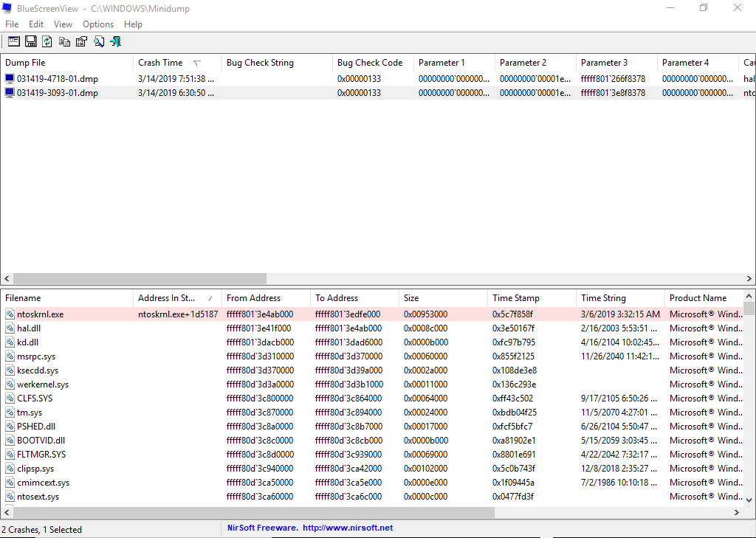Sort by Time Stamp column header
The width and height of the screenshot is (756, 538).
tap(532, 298)
